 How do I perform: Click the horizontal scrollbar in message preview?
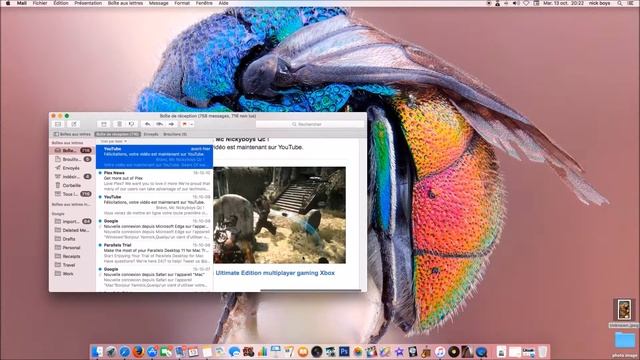pos(310,290)
